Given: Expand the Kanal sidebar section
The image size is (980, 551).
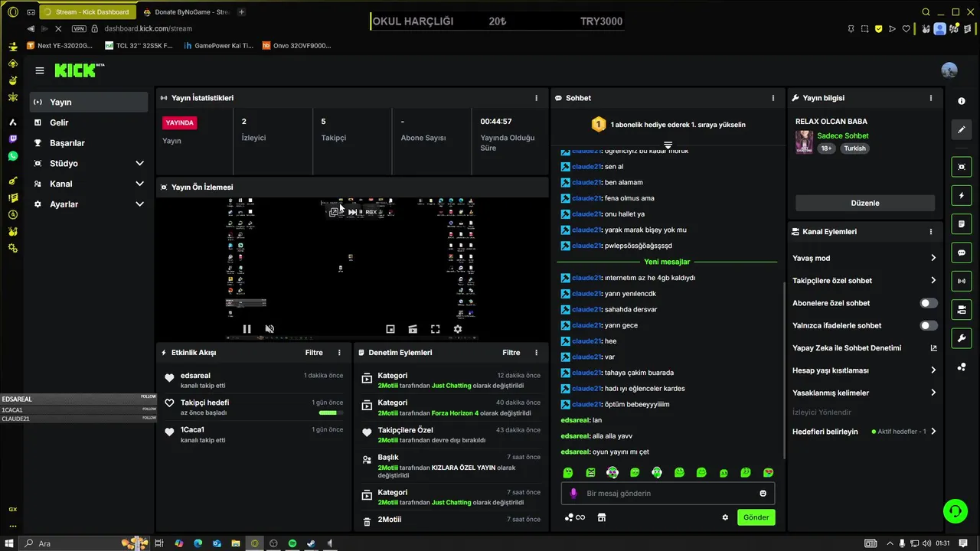Looking at the screenshot, I should pos(139,184).
